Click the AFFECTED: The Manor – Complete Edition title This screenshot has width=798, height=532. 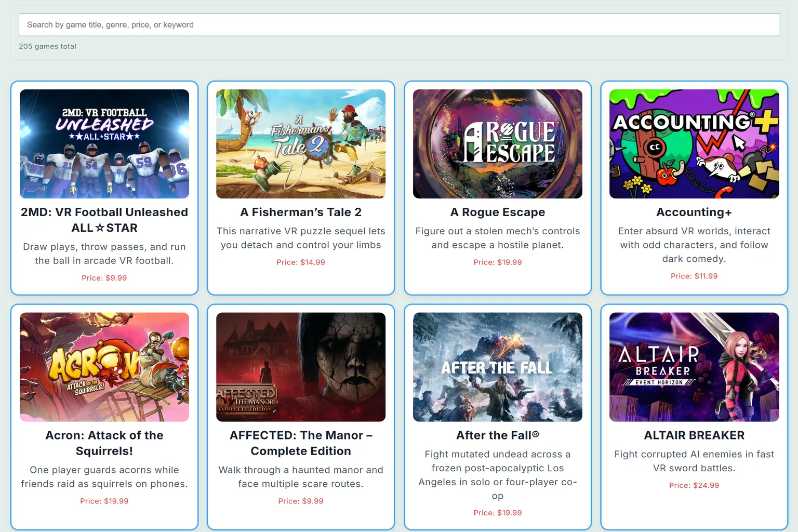[x=301, y=443]
